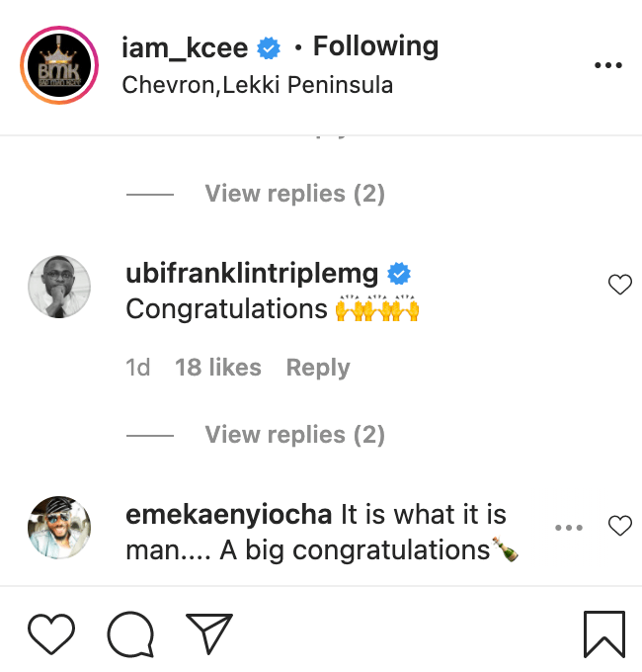Image resolution: width=642 pixels, height=672 pixels.
Task: View iam_kcee's story profile picture
Action: coord(57,65)
